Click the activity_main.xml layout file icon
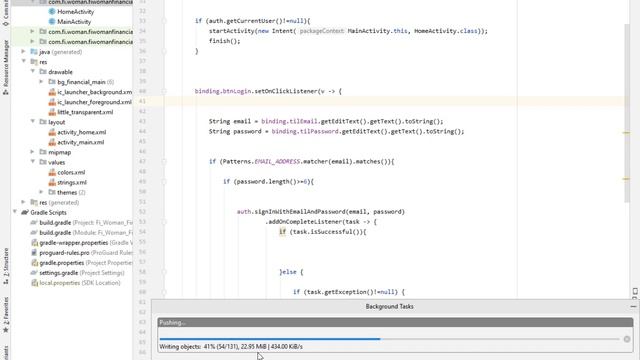 (52, 142)
